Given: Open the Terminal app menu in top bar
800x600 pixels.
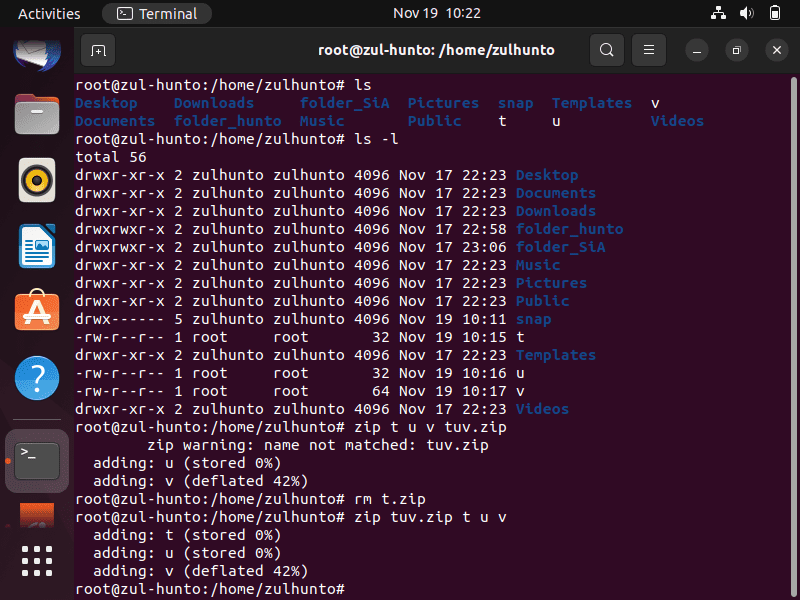Looking at the screenshot, I should tap(157, 13).
